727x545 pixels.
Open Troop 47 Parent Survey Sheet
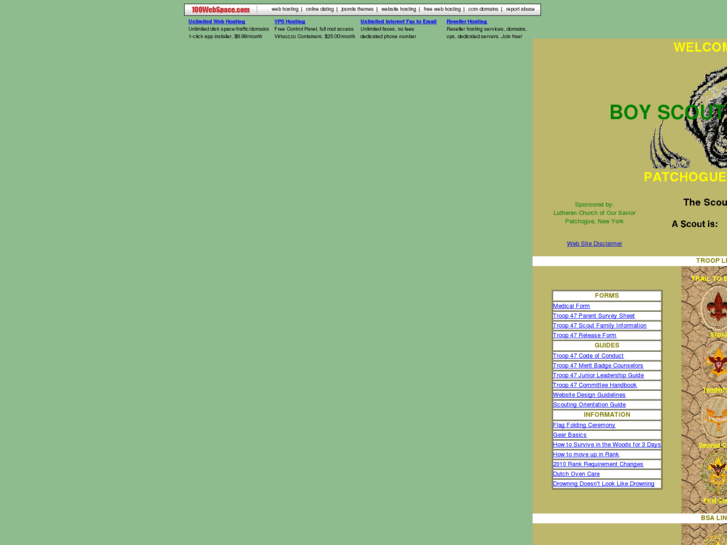(x=593, y=316)
